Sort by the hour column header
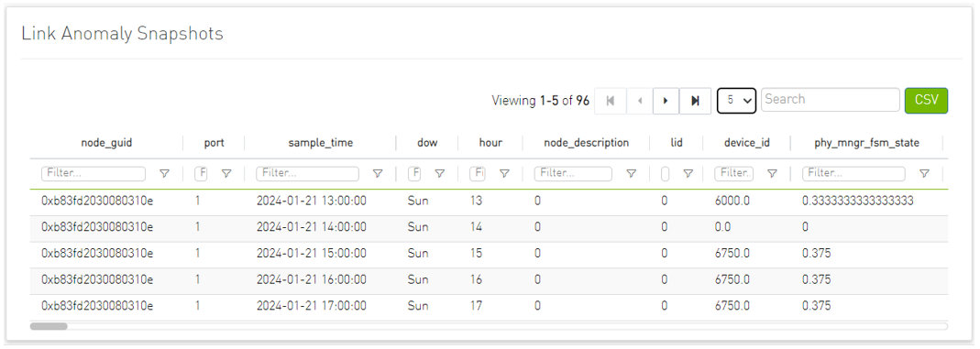Screen dimensions: 980x349 [490, 143]
